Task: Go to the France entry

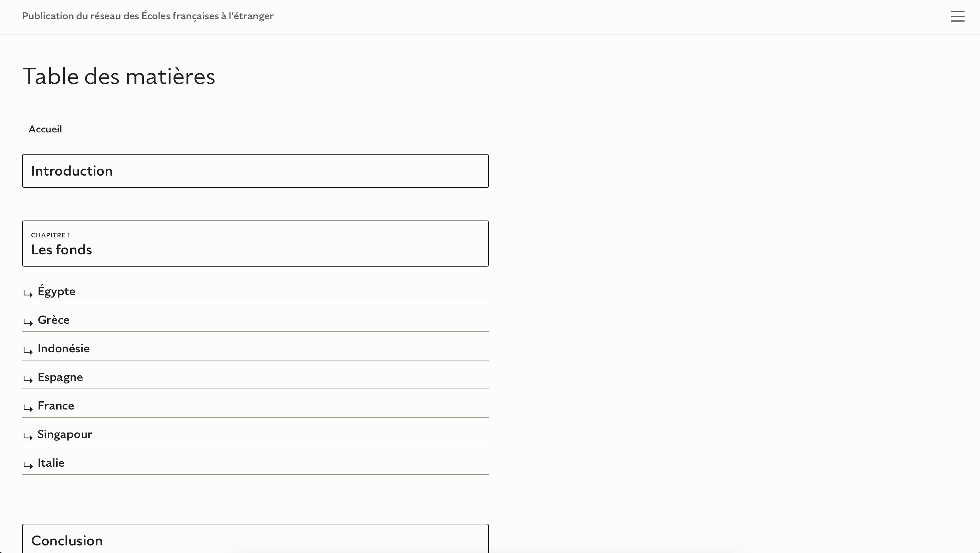Action: 56,405
